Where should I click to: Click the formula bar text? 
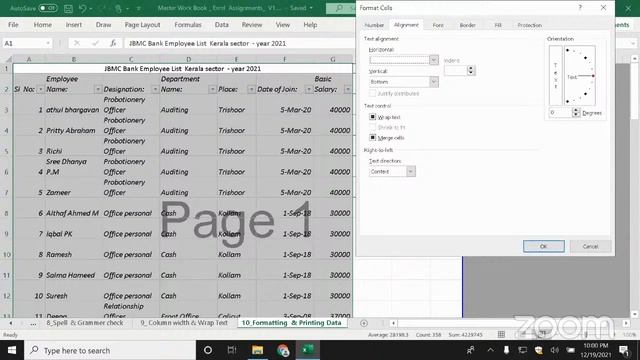click(207, 43)
